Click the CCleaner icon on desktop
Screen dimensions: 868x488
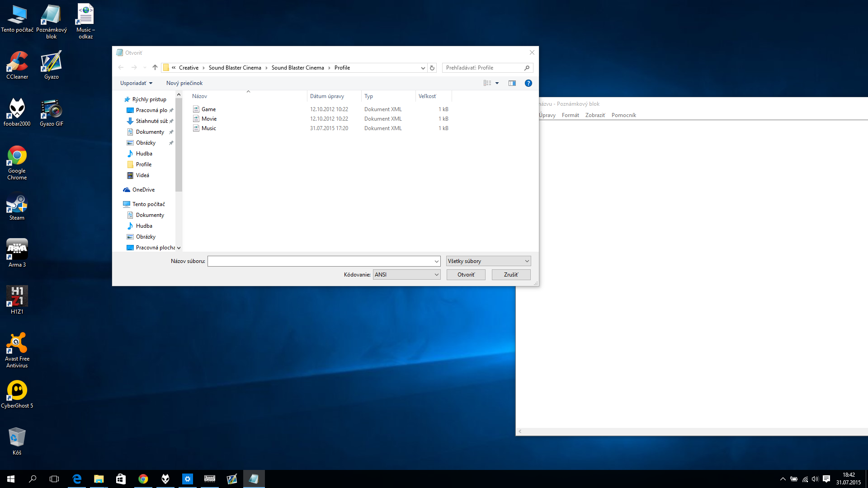click(16, 64)
